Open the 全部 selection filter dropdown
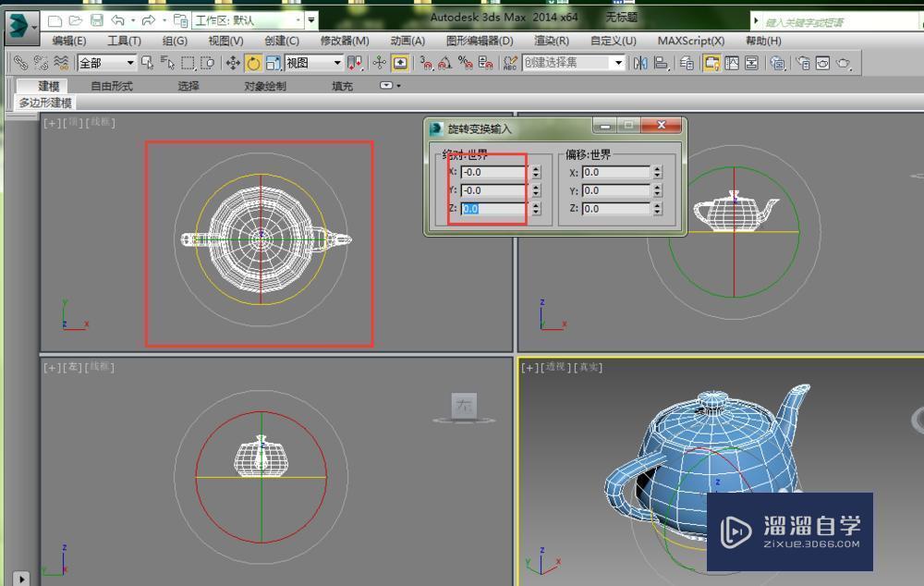Image resolution: width=924 pixels, height=586 pixels. point(132,63)
